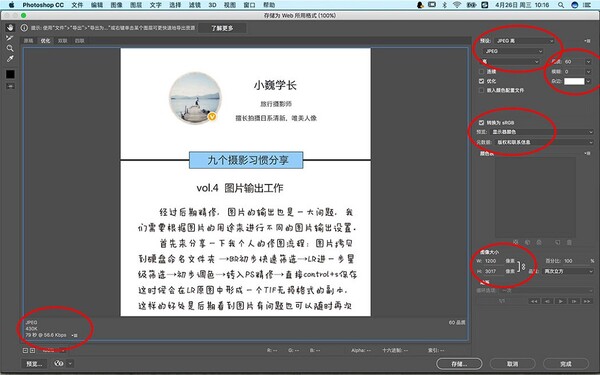Click the white matte color swatch
This screenshot has height=375, width=600.
click(x=574, y=81)
